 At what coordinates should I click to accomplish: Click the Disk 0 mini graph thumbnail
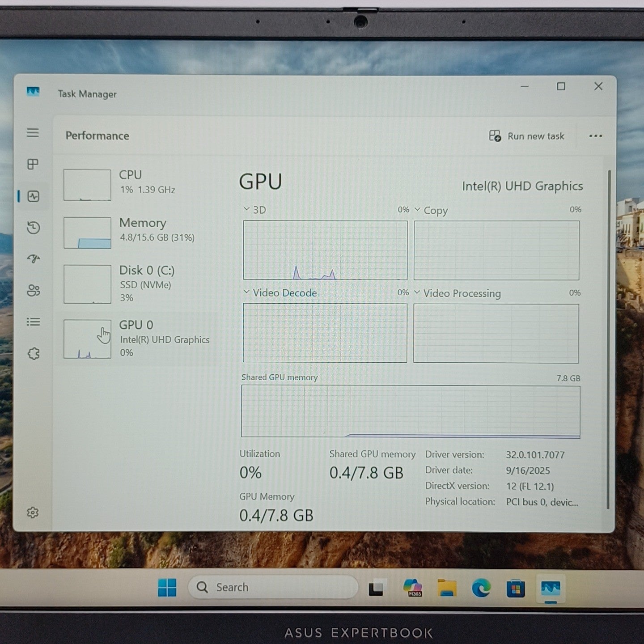[x=87, y=284]
